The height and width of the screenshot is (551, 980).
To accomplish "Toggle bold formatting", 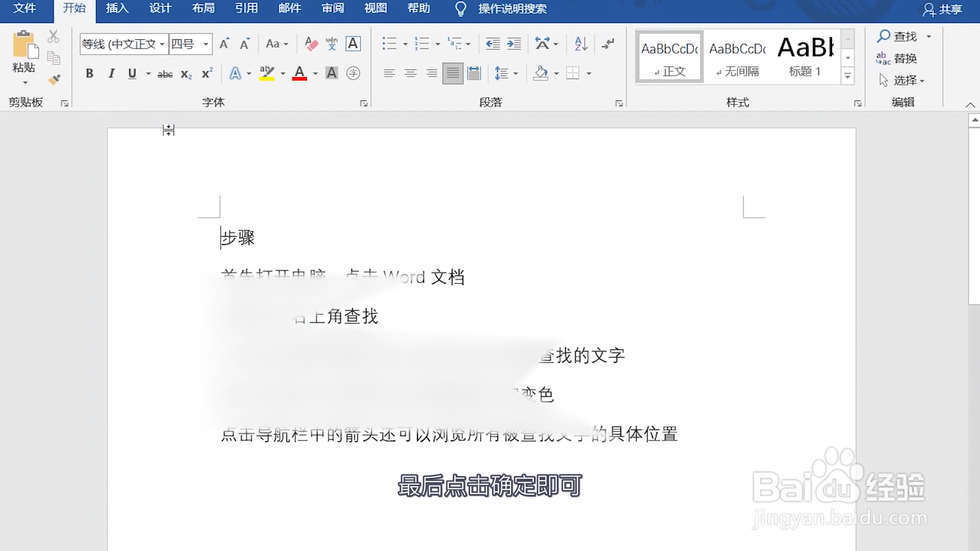I will (89, 73).
